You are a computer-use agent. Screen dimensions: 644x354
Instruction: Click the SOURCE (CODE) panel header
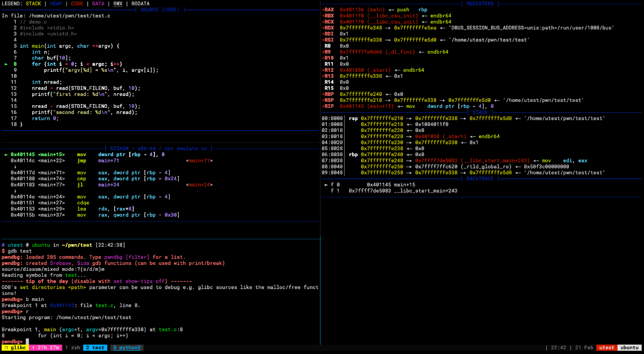coord(159,10)
